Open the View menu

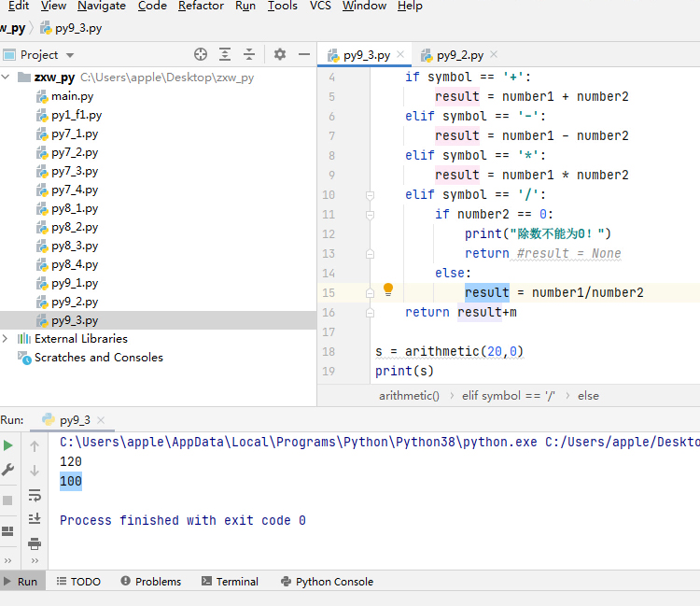point(53,6)
